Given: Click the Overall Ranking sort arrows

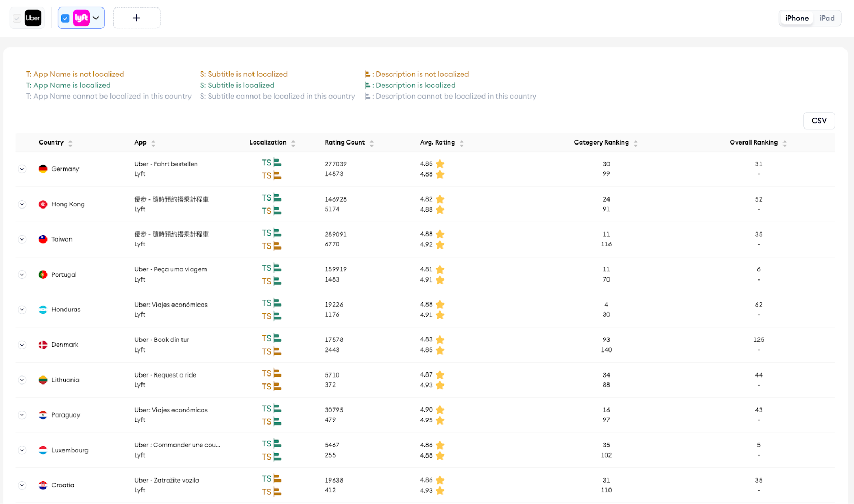Looking at the screenshot, I should 785,143.
